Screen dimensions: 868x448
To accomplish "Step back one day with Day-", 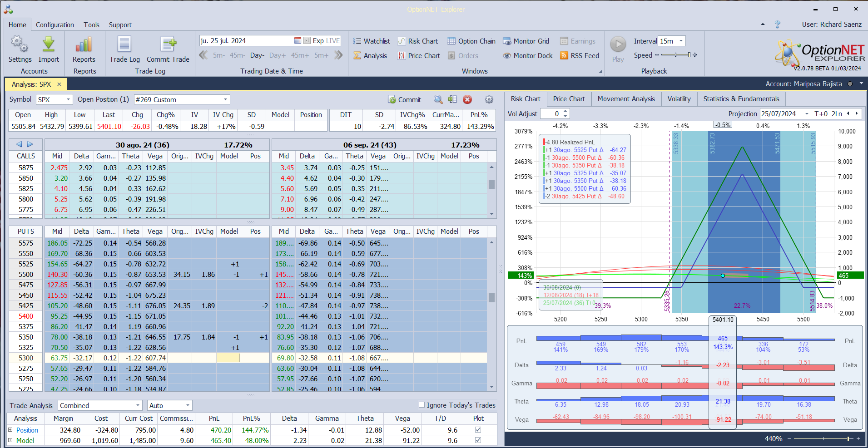I will pos(257,55).
